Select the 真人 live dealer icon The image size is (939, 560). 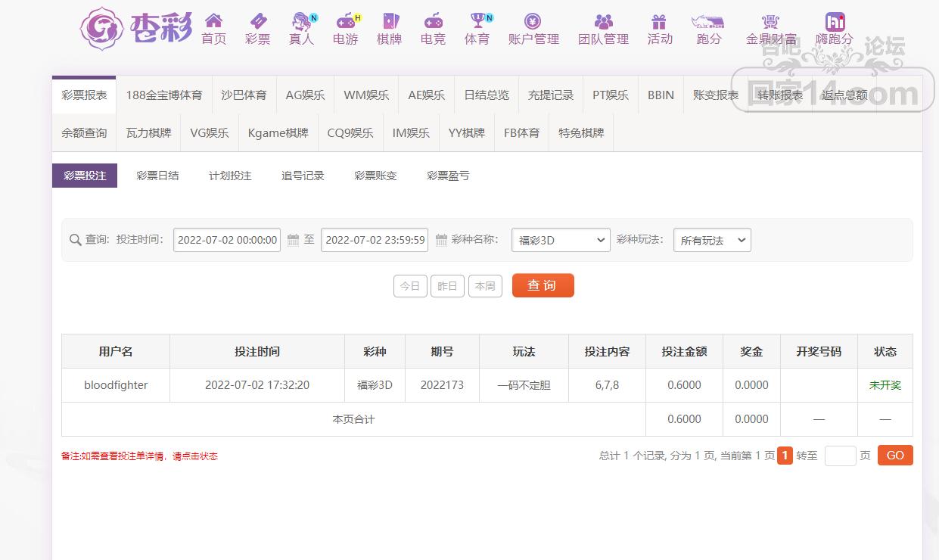click(301, 21)
